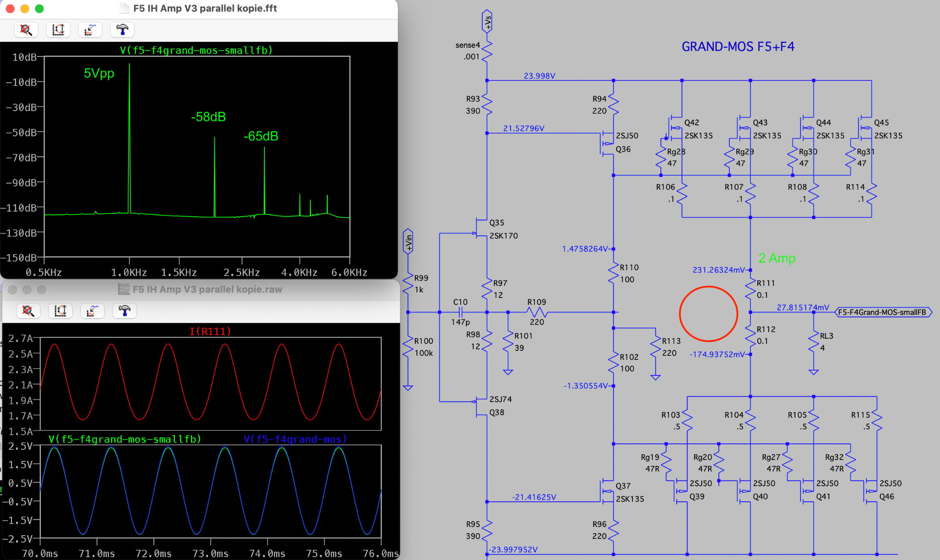Image resolution: width=940 pixels, height=560 pixels.
Task: Click the R100 100k resistor label
Action: tap(424, 347)
